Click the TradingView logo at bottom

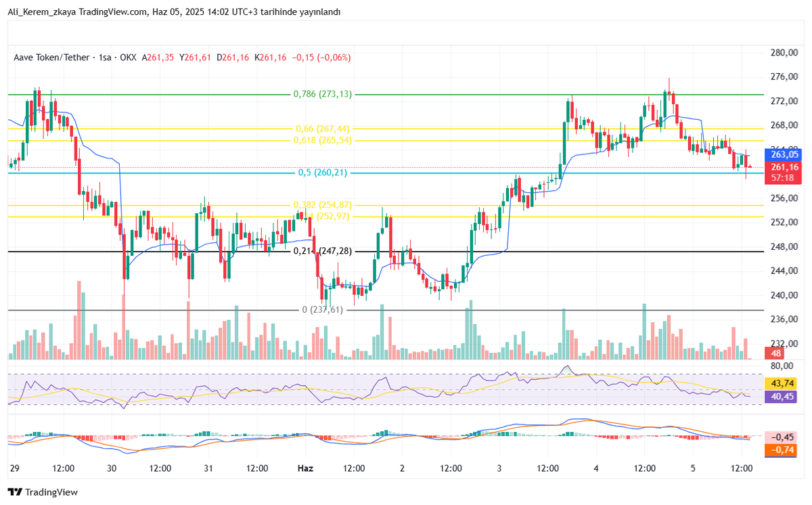[43, 492]
